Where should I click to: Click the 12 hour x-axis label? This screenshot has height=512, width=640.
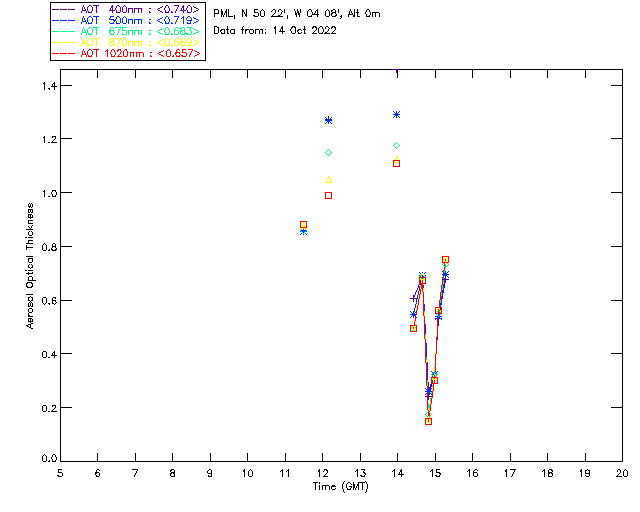click(322, 473)
